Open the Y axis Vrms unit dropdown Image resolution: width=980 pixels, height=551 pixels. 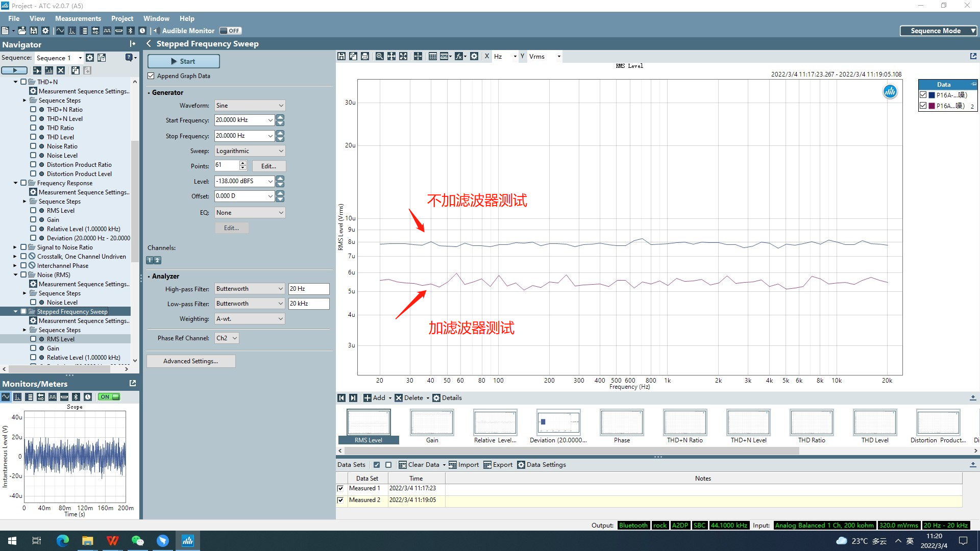559,57
